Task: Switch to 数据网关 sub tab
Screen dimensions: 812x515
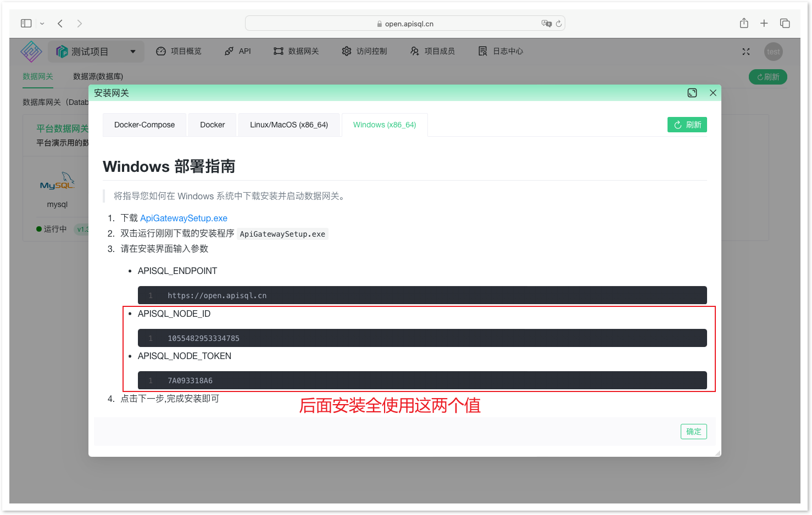Action: coord(38,76)
